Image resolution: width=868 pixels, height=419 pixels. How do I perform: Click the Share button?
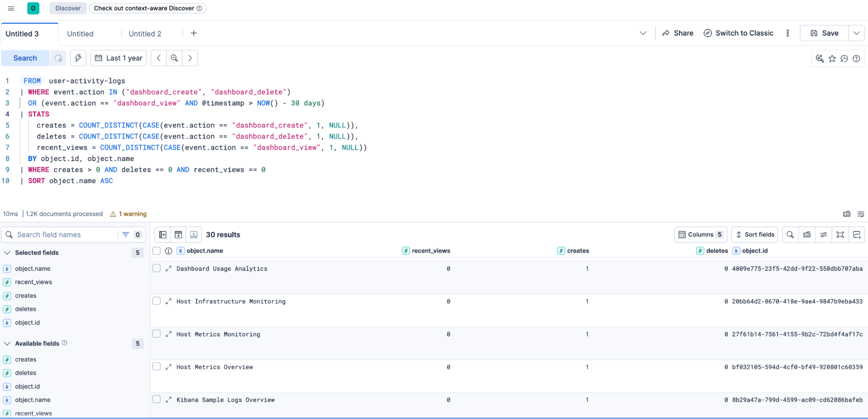[677, 33]
